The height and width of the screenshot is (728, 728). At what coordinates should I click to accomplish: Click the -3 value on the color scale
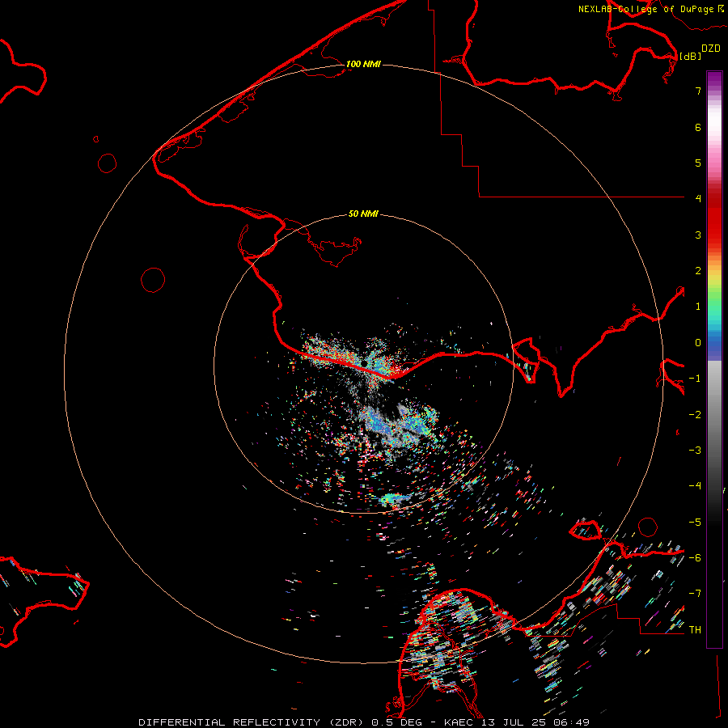coord(695,451)
